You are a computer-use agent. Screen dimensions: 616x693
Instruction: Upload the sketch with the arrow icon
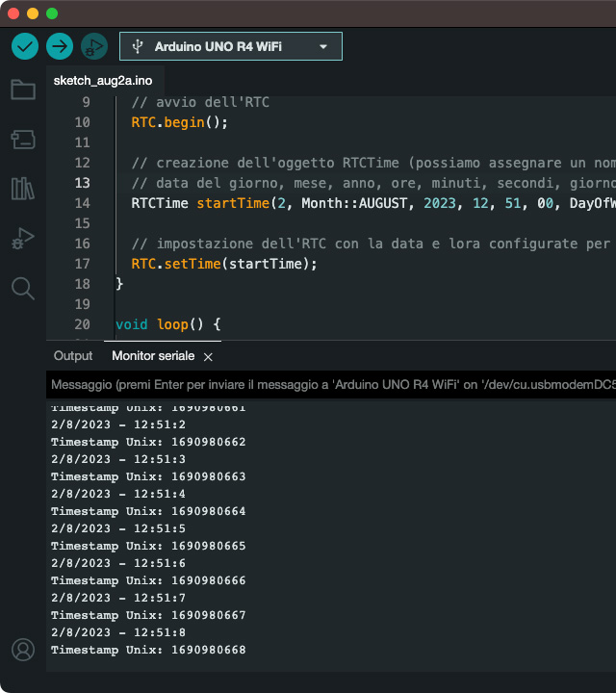coord(60,46)
